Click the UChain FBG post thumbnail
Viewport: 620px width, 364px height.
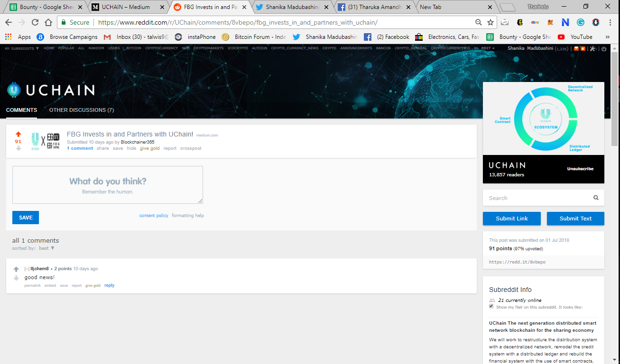tap(46, 141)
